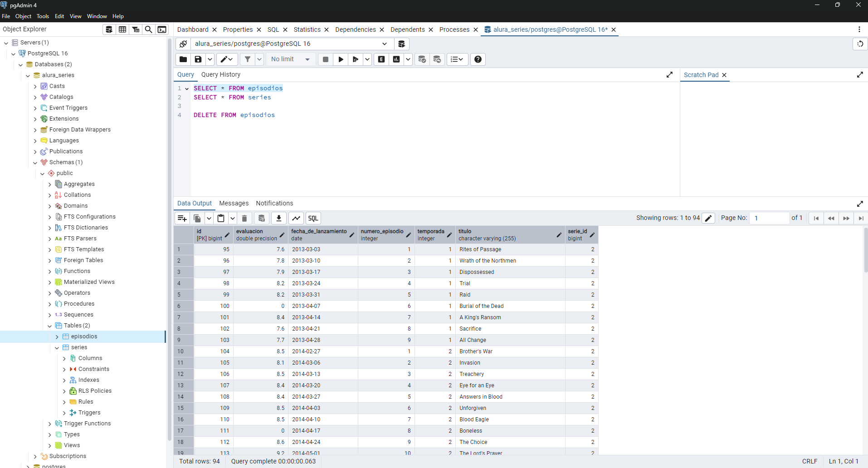Switch to the Query History tab
Image resolution: width=868 pixels, height=468 pixels.
point(221,75)
